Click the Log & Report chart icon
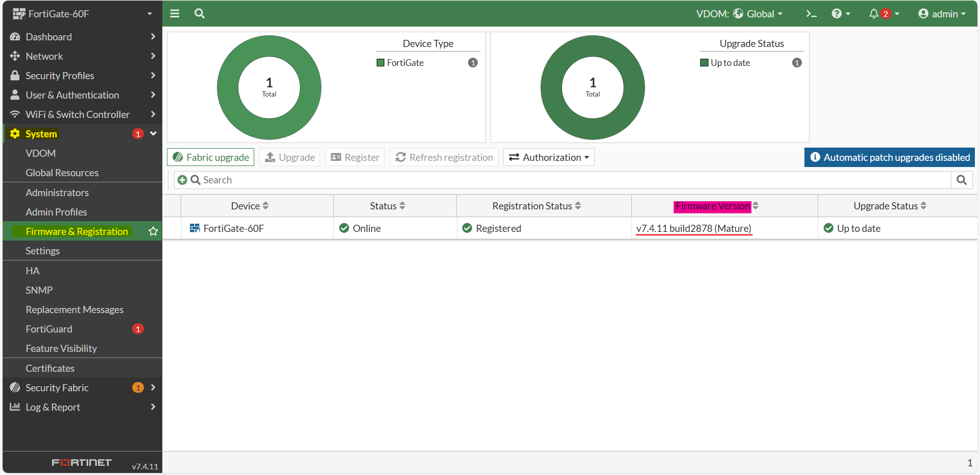 (x=15, y=407)
